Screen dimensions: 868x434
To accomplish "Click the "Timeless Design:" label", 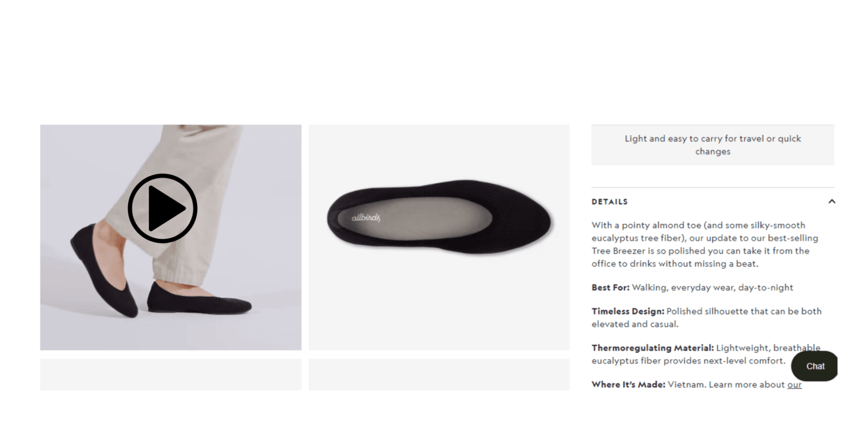I will click(x=628, y=311).
